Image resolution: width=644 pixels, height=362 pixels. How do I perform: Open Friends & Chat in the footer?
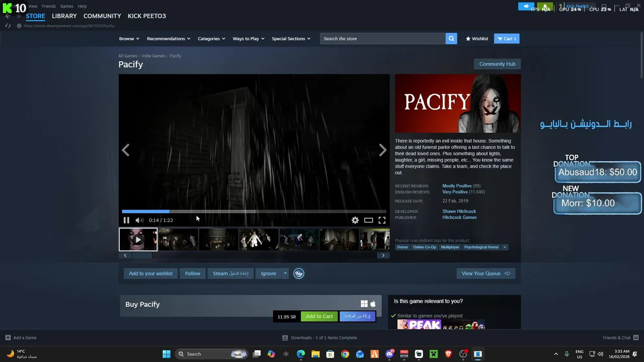click(x=620, y=338)
